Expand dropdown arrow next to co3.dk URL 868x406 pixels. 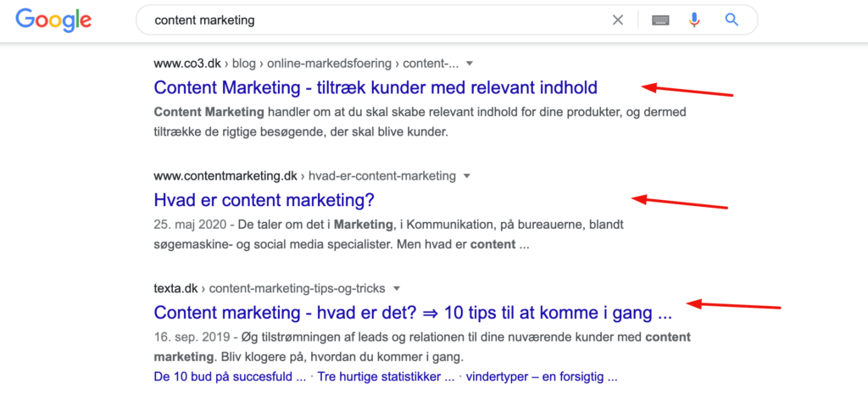point(470,64)
